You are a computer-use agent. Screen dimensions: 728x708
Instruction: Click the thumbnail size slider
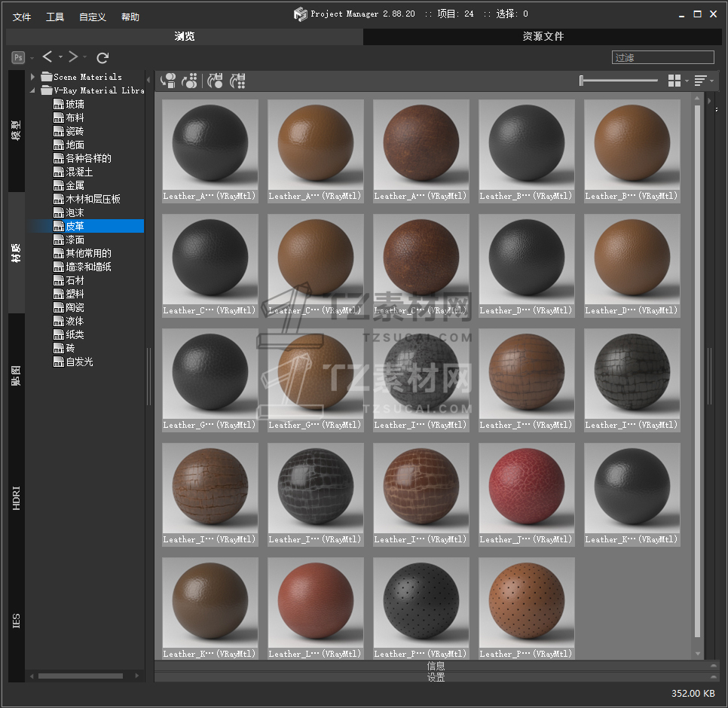coord(619,81)
